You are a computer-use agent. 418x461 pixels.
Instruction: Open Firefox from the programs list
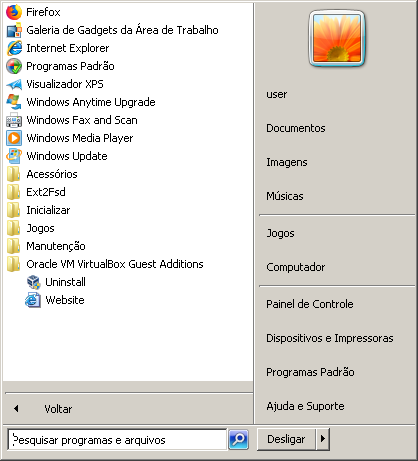coord(33,12)
